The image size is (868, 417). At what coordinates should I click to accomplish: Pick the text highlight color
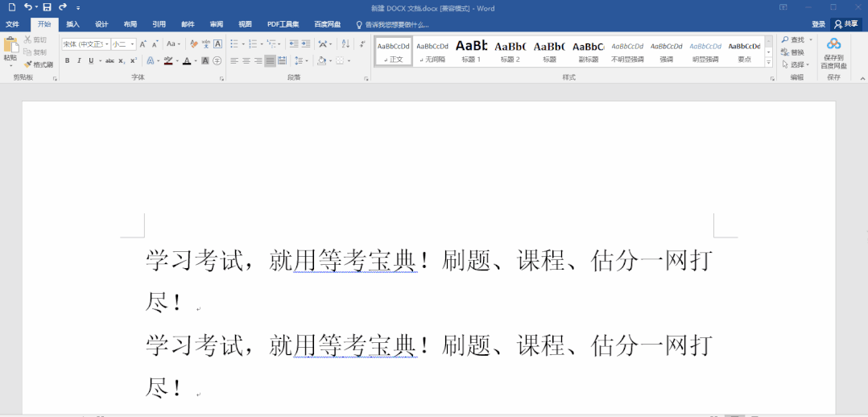coord(169,61)
